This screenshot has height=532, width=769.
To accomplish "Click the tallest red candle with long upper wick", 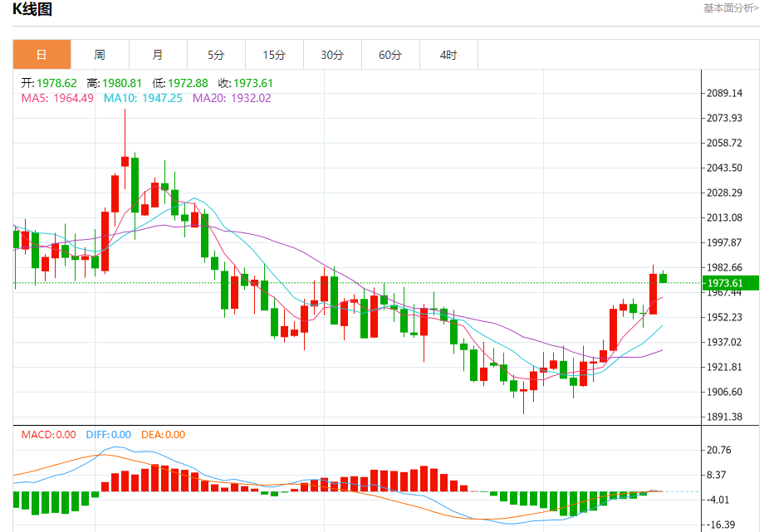I will point(125,162).
